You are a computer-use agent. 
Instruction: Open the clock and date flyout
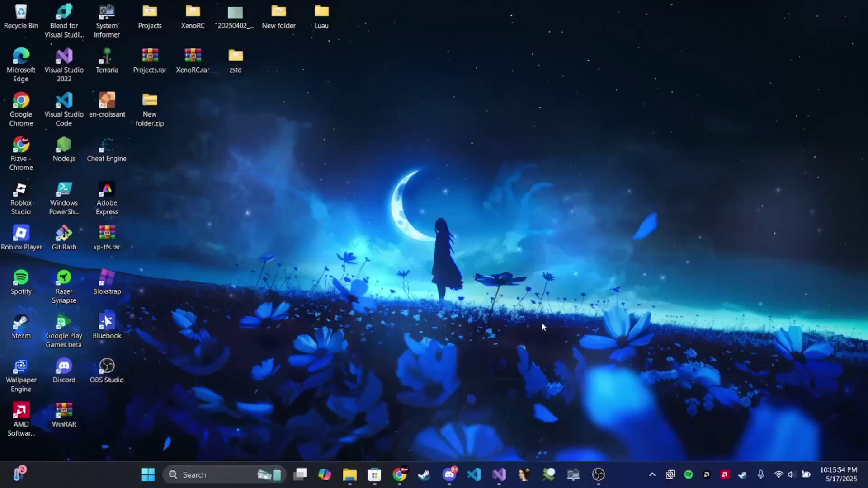click(x=839, y=474)
